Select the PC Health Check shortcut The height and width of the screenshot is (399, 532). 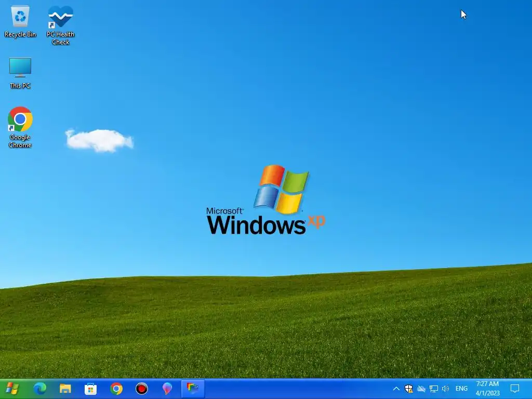[x=60, y=25]
